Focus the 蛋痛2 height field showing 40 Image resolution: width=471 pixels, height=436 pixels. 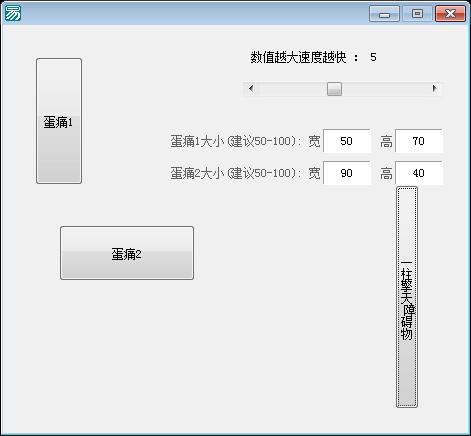click(419, 173)
